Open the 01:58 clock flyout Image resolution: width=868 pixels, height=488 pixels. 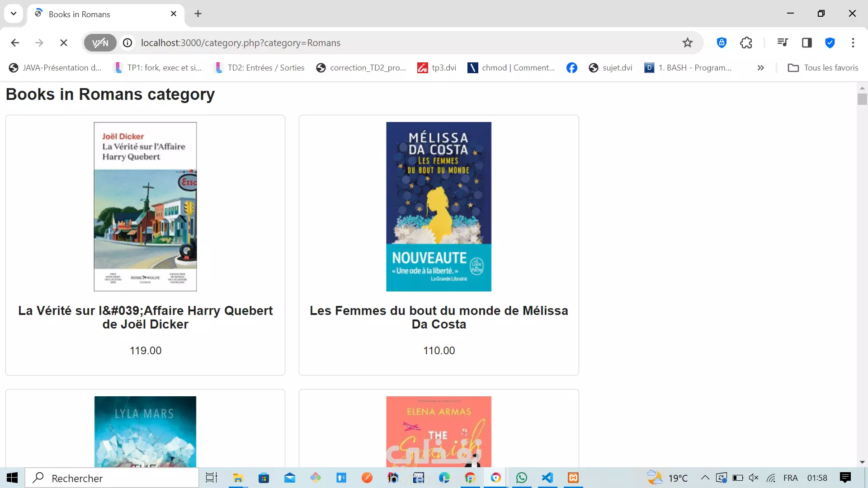tap(817, 478)
